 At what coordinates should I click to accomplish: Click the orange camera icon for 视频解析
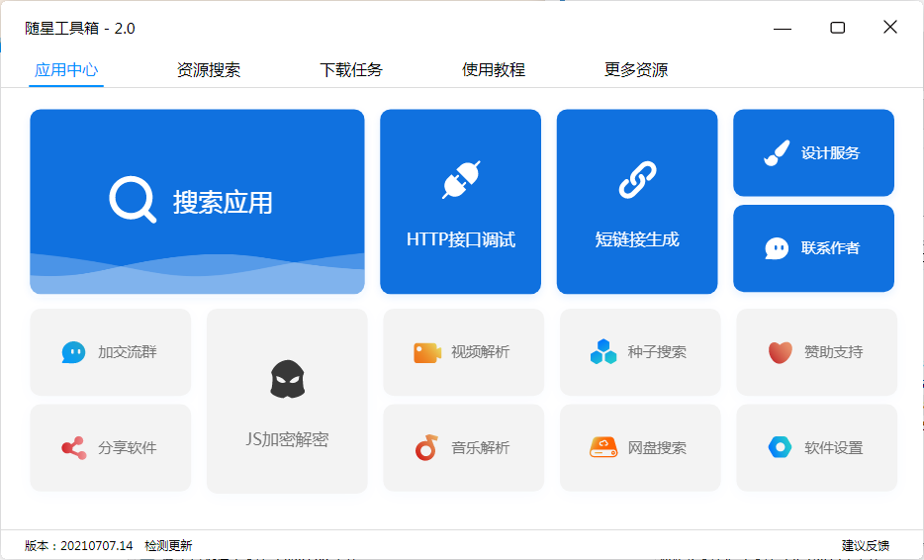pyautogui.click(x=426, y=352)
